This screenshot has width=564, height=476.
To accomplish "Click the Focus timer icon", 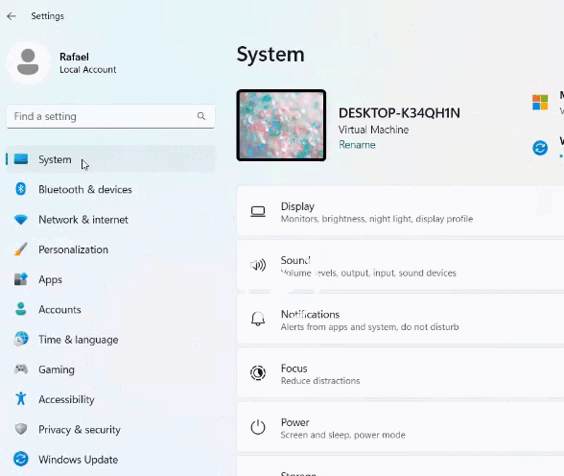I will pyautogui.click(x=258, y=373).
